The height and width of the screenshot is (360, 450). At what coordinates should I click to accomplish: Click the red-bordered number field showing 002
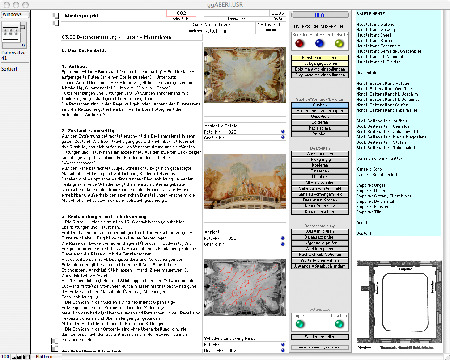(181, 13)
